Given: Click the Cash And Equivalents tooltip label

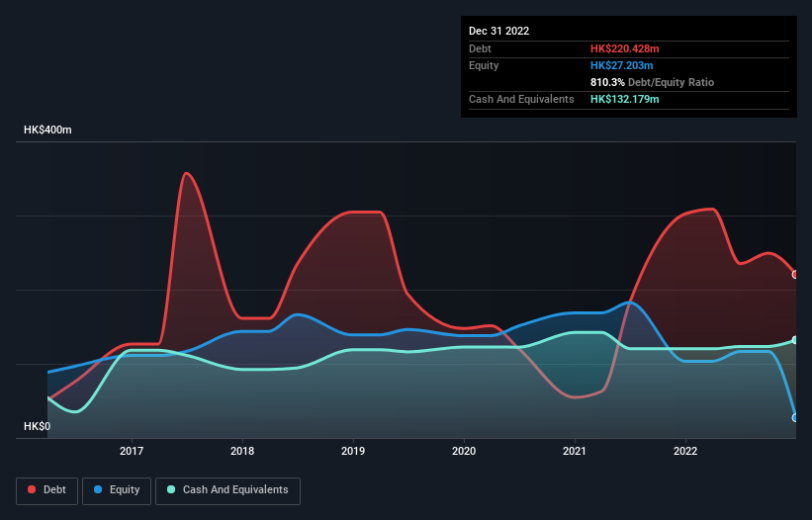Looking at the screenshot, I should 521,99.
